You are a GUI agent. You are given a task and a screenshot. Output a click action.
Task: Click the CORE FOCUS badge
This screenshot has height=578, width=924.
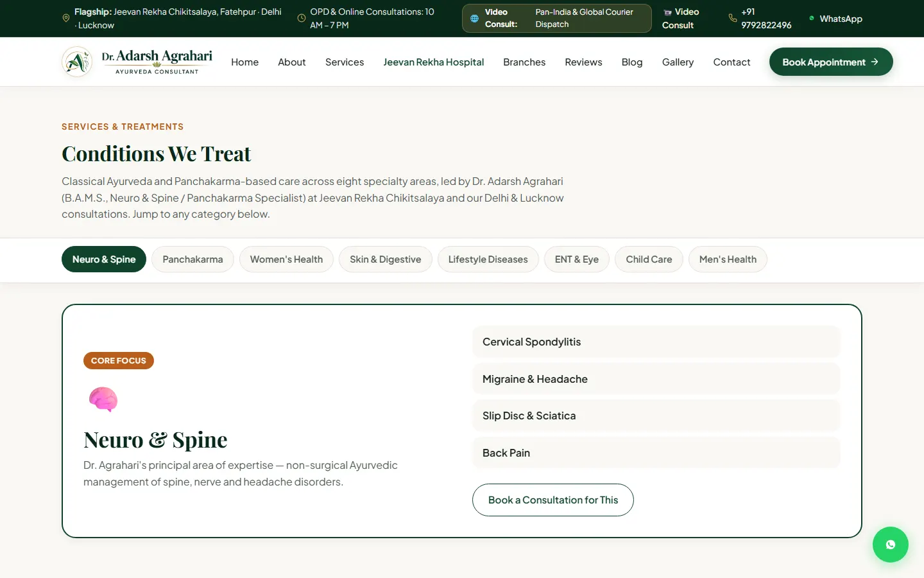coord(119,360)
